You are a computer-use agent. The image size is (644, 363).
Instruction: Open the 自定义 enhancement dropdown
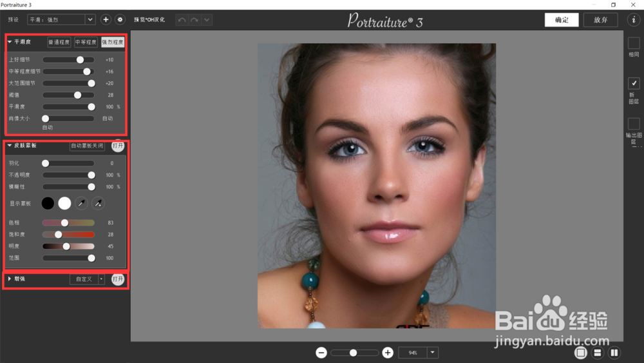pyautogui.click(x=87, y=279)
